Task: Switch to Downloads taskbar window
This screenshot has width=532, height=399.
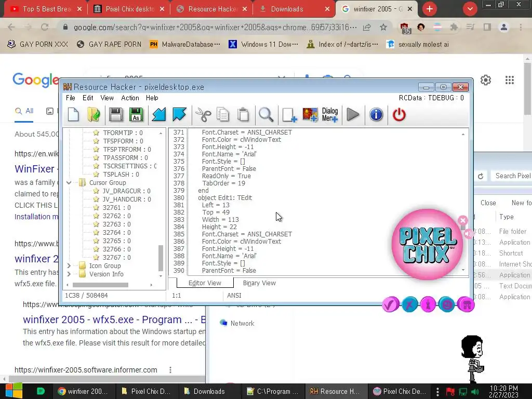Action: (x=204, y=392)
